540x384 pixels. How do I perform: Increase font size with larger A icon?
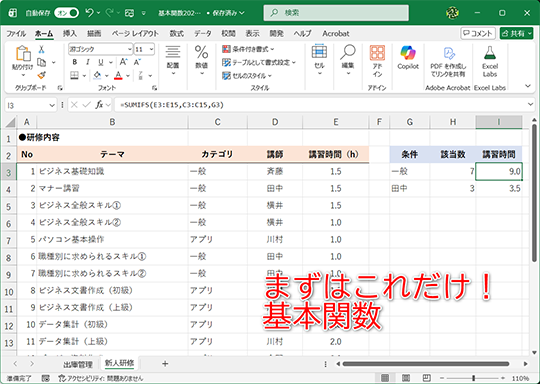pyautogui.click(x=123, y=62)
